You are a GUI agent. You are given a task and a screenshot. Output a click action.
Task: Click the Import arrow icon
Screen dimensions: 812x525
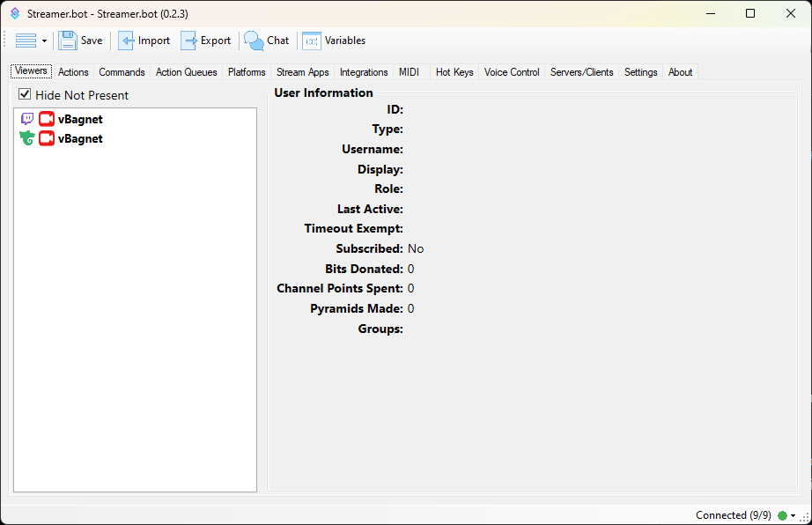[x=126, y=41]
